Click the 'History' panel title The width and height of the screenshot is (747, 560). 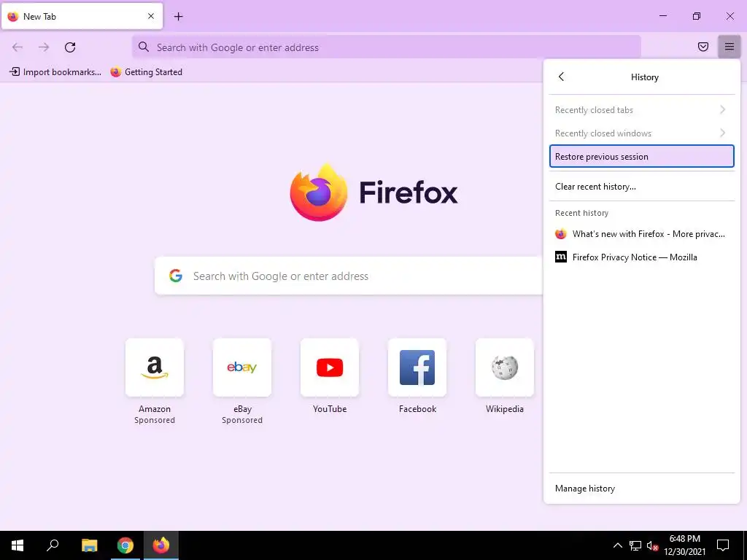coord(645,77)
